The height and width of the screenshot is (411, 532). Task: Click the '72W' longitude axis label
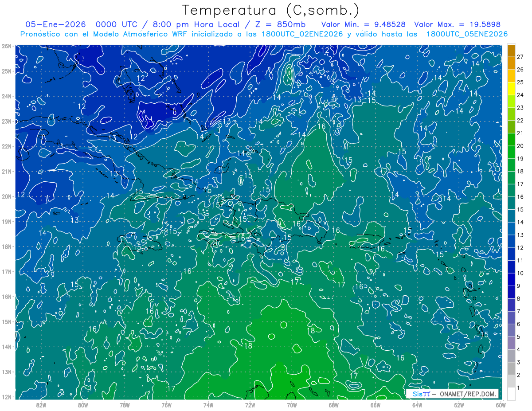click(x=250, y=405)
